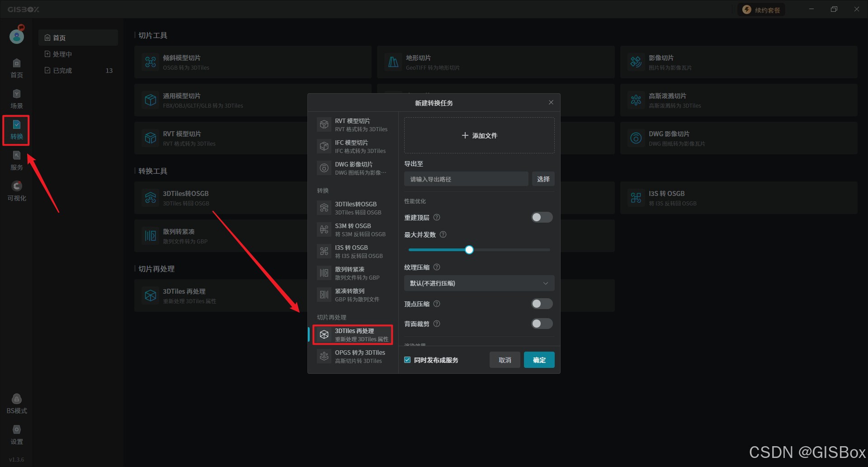Focus the 导出路径 input field

pyautogui.click(x=466, y=179)
